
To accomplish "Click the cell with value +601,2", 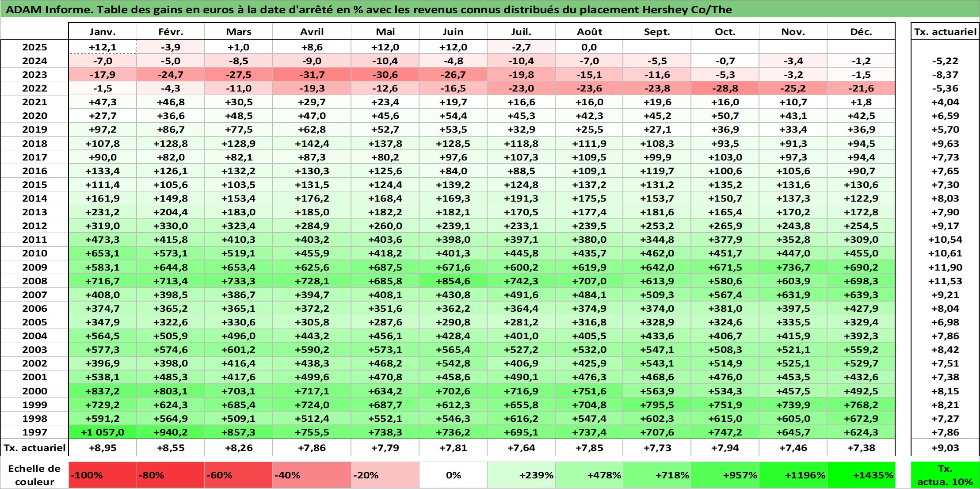I will 238,350.
